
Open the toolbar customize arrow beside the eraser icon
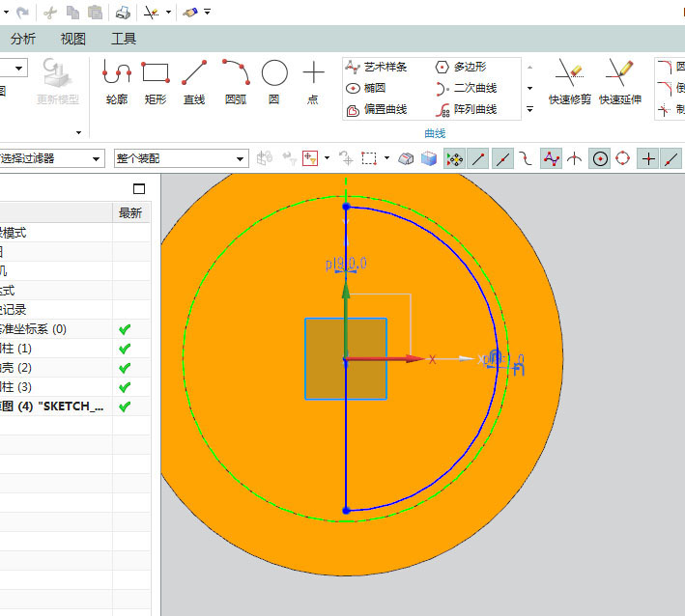(x=208, y=13)
